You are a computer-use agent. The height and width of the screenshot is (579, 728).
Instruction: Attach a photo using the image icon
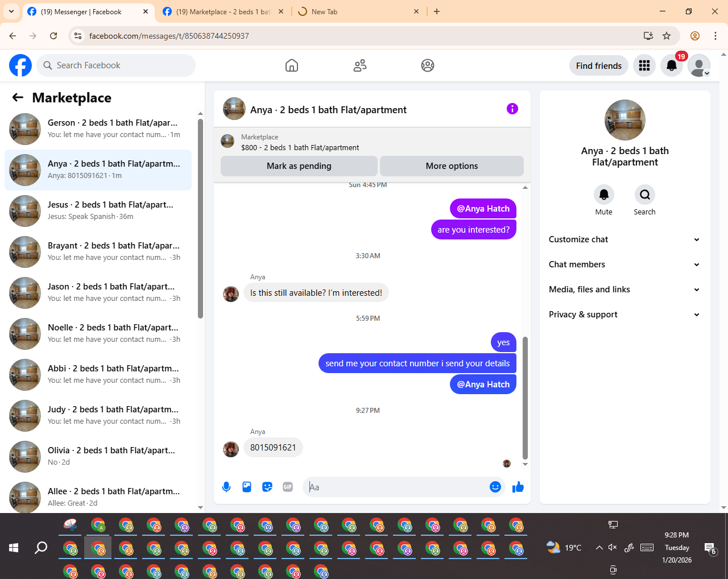(247, 487)
